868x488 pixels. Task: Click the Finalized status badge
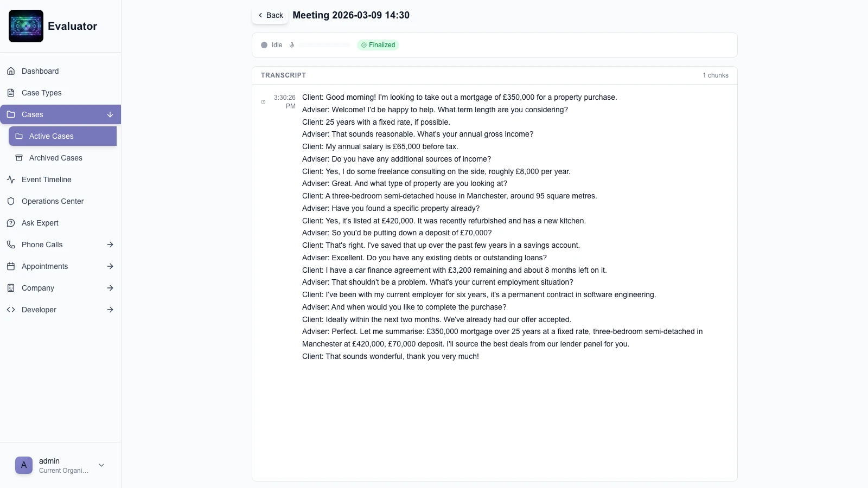click(x=378, y=45)
